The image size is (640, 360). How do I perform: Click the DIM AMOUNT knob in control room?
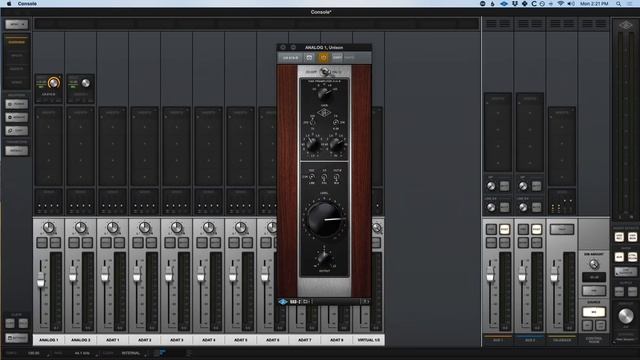click(x=594, y=264)
